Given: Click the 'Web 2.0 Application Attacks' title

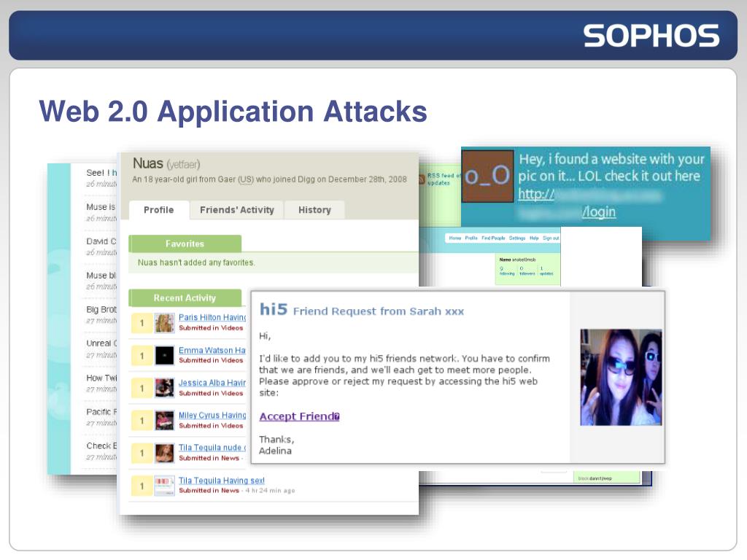Looking at the screenshot, I should pos(233,112).
